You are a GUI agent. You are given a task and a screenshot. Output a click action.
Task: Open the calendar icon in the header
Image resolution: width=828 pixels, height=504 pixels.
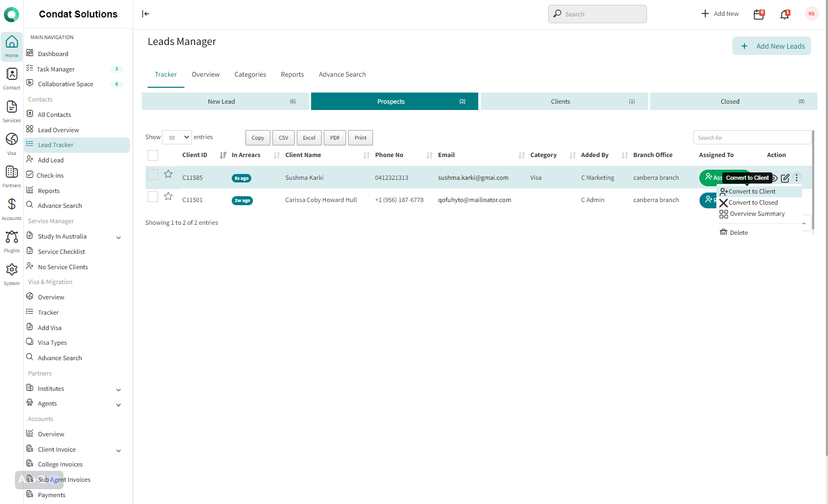[759, 14]
